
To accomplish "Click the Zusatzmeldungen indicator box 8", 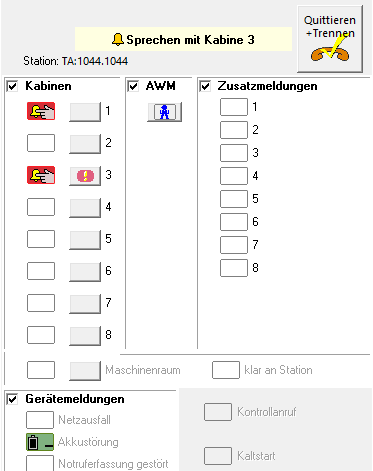I will (234, 268).
